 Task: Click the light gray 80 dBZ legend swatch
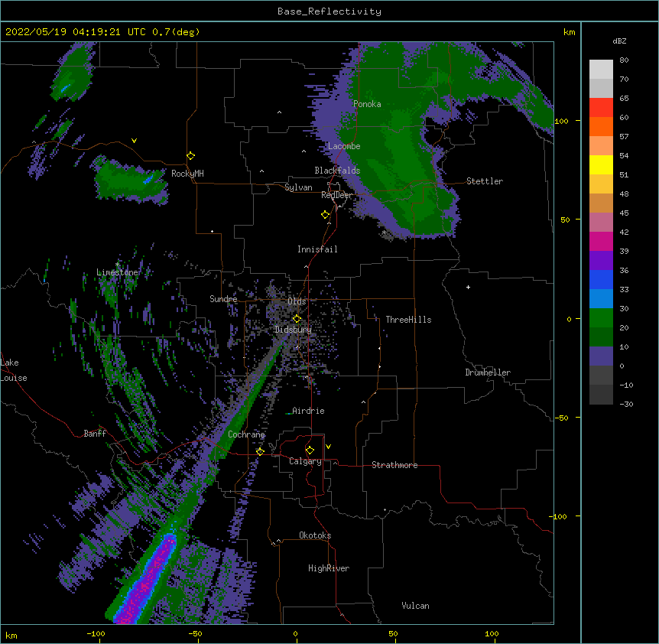click(x=601, y=70)
